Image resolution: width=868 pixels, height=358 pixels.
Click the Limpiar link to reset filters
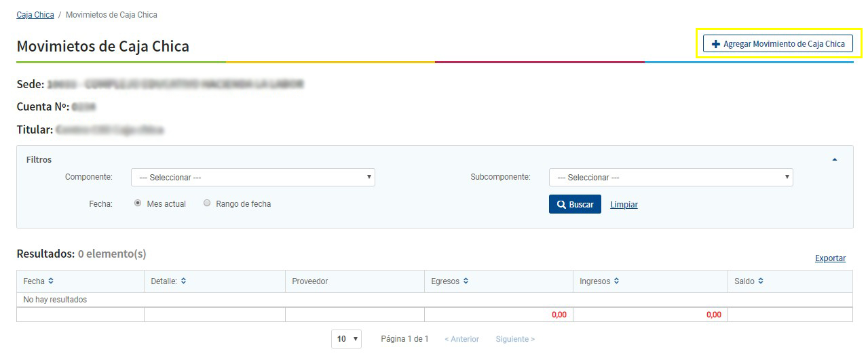[x=624, y=205]
